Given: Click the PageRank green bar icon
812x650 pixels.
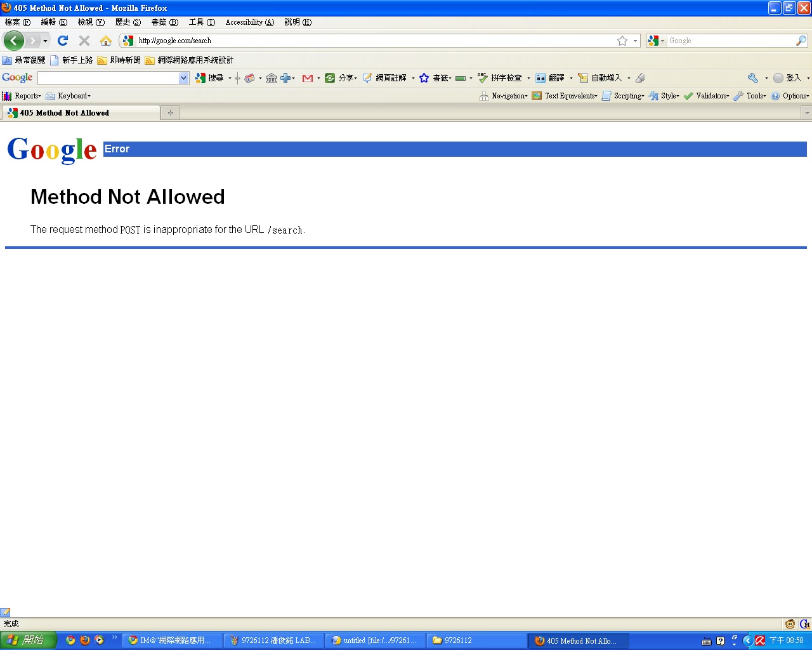Looking at the screenshot, I should [461, 78].
